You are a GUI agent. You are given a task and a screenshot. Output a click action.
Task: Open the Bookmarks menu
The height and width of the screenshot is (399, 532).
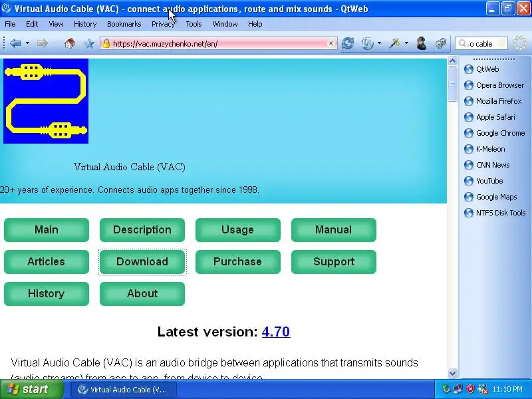[124, 24]
